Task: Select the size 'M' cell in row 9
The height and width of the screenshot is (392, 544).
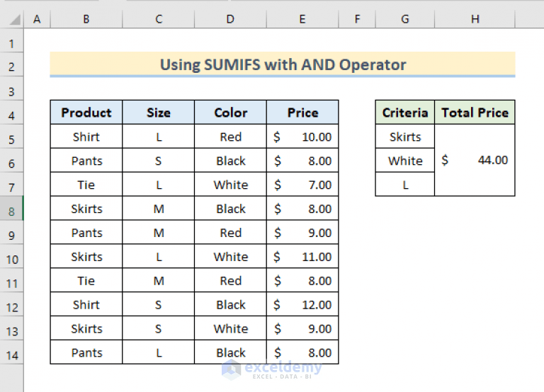Action: (x=159, y=232)
